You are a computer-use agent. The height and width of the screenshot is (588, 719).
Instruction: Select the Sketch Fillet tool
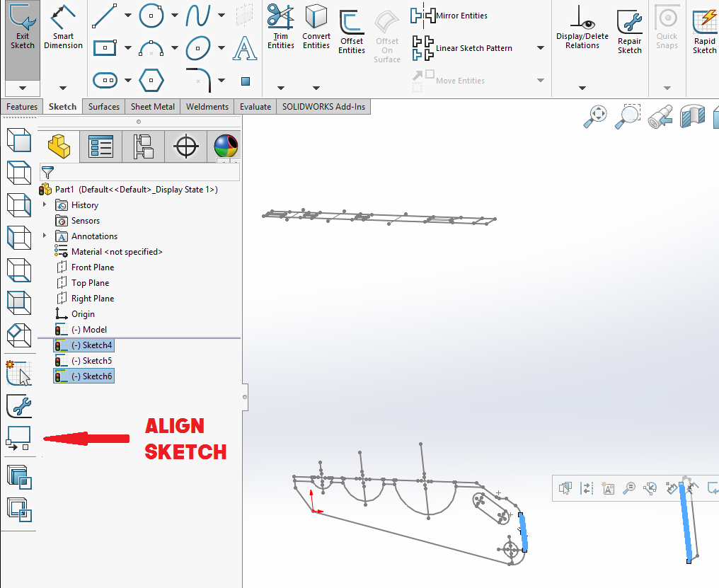point(199,80)
